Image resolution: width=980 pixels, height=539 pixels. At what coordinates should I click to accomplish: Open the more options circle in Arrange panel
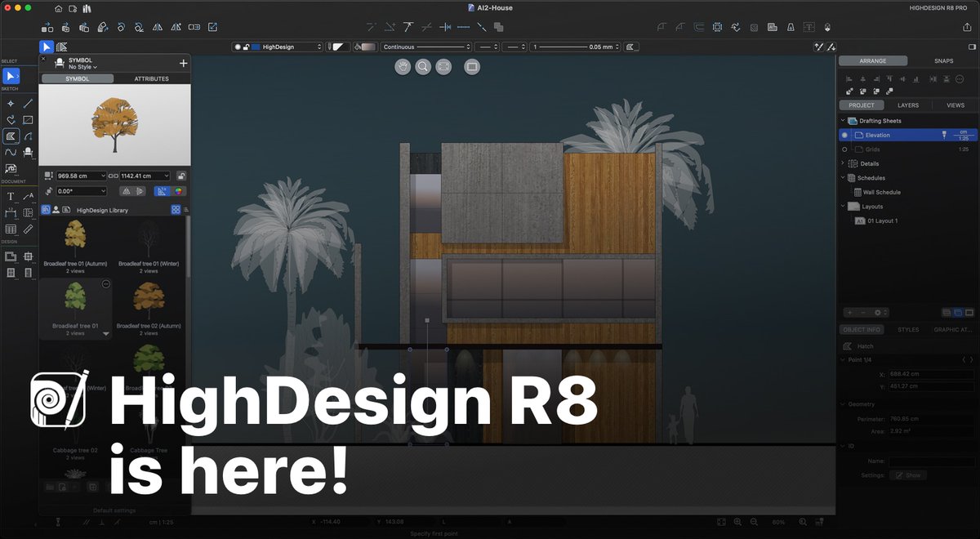click(960, 78)
